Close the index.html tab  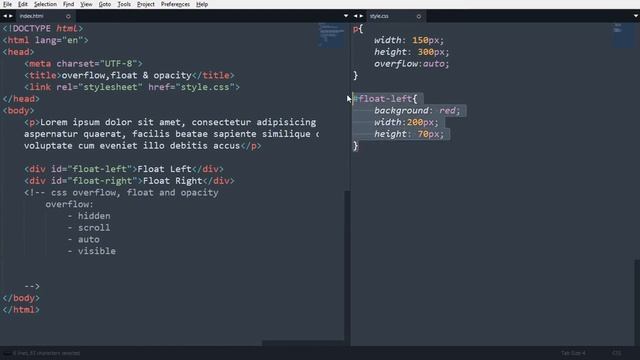[68, 16]
